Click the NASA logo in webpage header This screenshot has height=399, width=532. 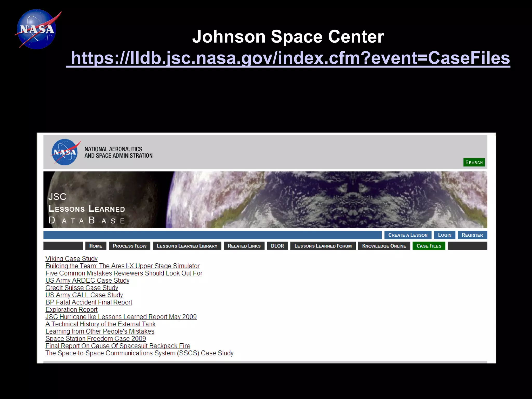coord(66,152)
